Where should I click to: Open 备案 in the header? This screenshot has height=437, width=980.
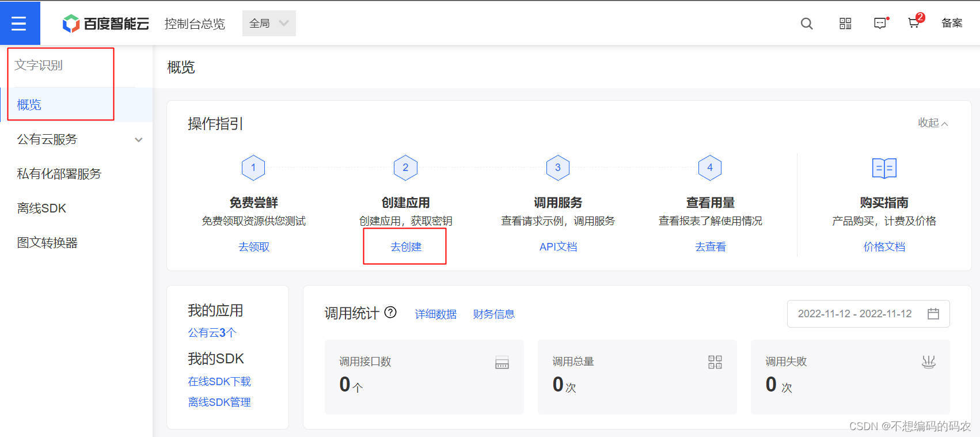point(952,23)
